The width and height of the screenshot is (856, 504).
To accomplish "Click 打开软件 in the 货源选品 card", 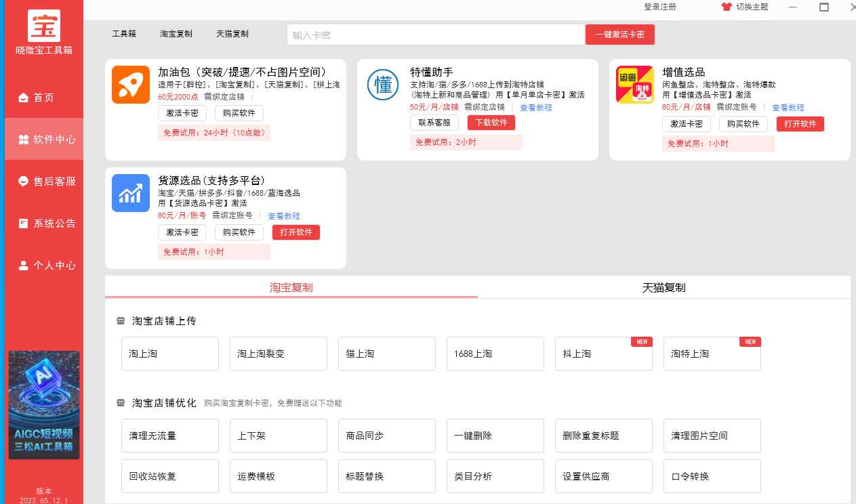I will click(x=296, y=232).
